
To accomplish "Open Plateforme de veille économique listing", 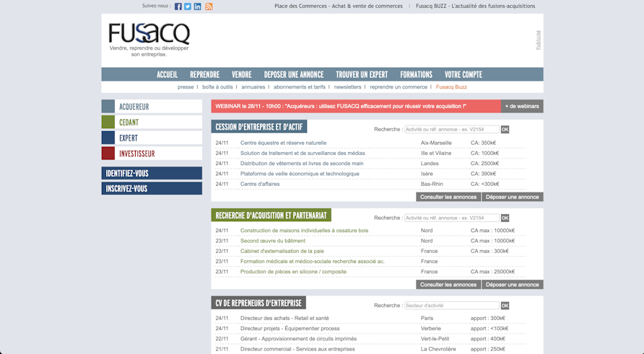I will (x=300, y=174).
